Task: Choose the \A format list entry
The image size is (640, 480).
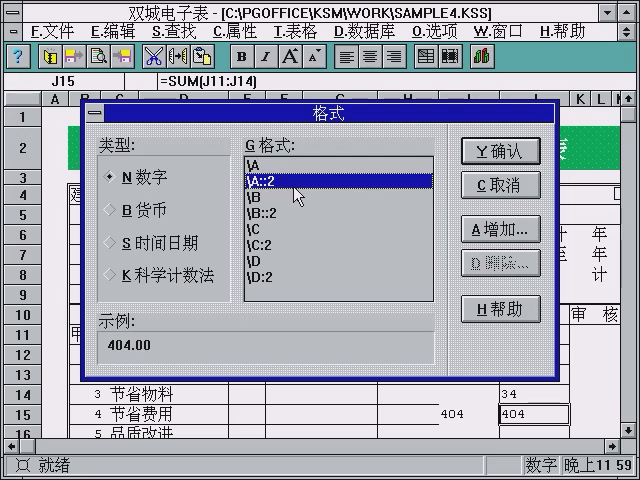Action: point(339,165)
